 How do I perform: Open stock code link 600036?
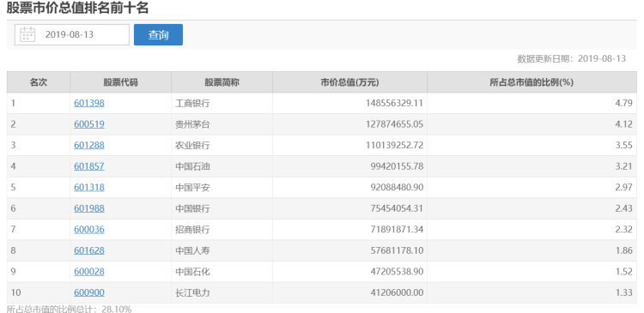pos(89,229)
